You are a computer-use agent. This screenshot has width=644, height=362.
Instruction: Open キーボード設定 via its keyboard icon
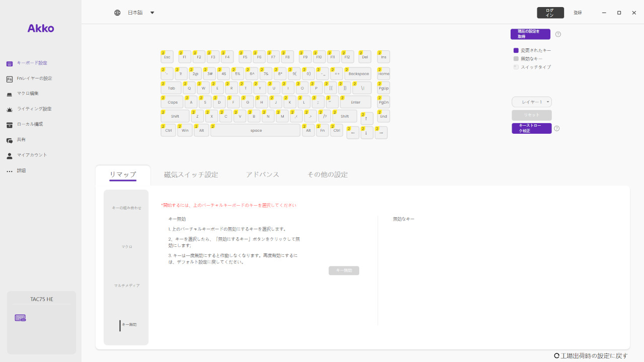point(10,63)
